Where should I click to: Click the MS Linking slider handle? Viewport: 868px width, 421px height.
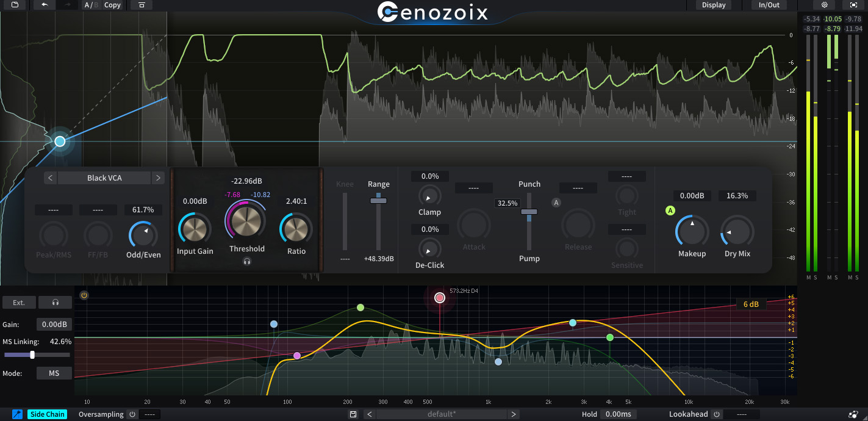[x=32, y=354]
